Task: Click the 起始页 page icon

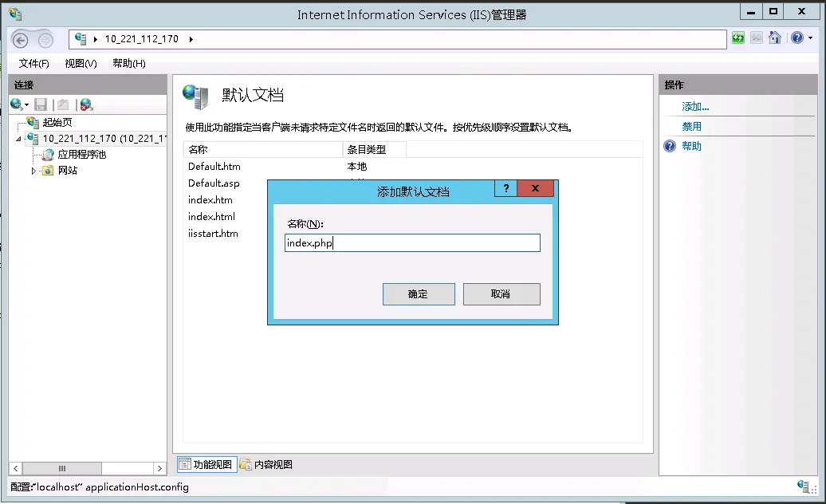Action: [x=33, y=123]
